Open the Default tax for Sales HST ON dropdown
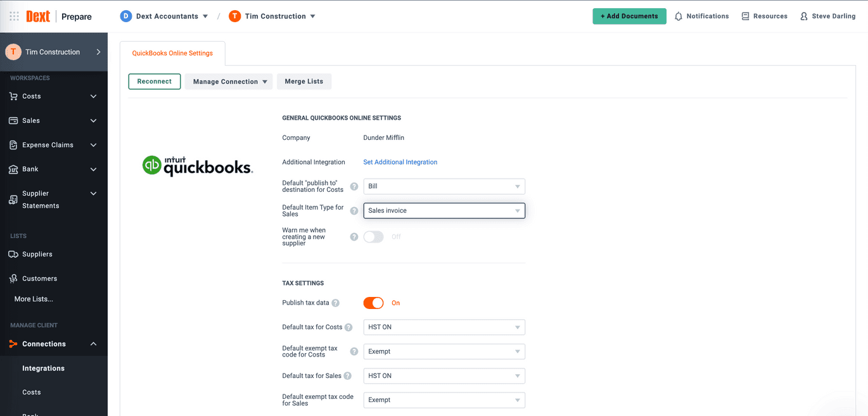 coord(444,376)
